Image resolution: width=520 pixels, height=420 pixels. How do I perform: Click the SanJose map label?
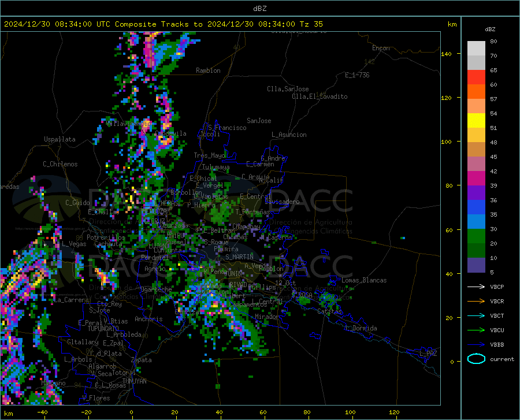(259, 121)
